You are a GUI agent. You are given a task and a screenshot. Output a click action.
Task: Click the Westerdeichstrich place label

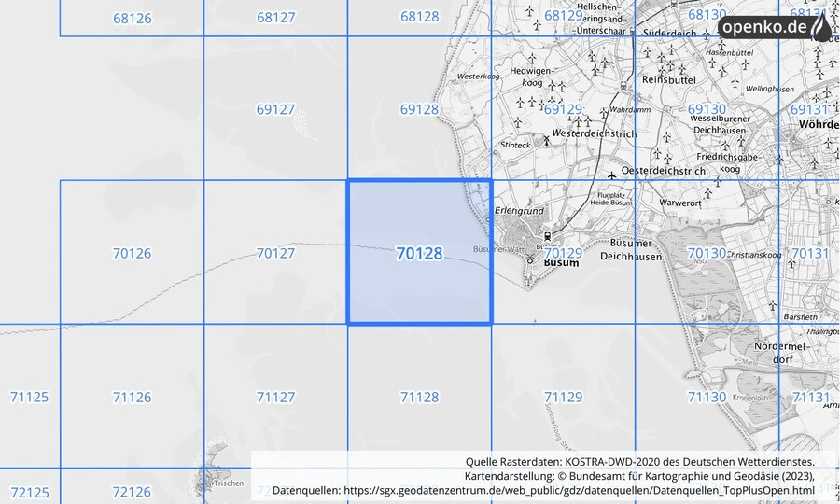coord(595,133)
